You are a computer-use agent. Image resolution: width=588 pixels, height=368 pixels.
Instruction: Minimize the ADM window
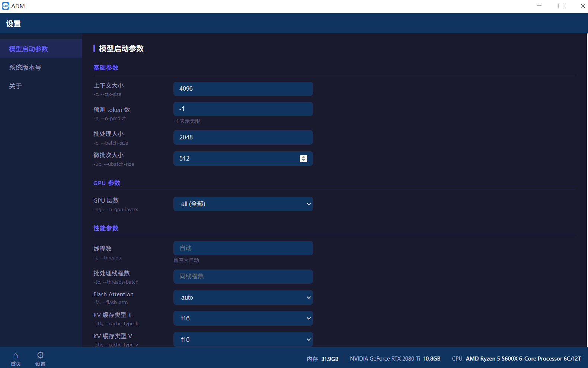point(540,6)
